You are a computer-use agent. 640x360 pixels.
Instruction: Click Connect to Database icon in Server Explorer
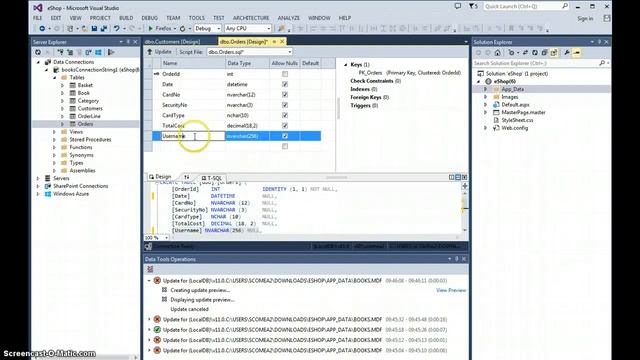point(60,52)
